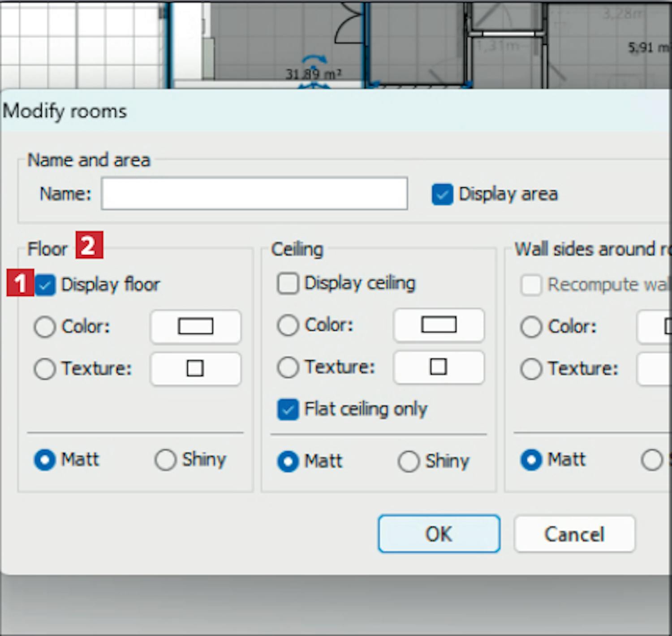Open the Ceiling texture chooser button

click(439, 367)
